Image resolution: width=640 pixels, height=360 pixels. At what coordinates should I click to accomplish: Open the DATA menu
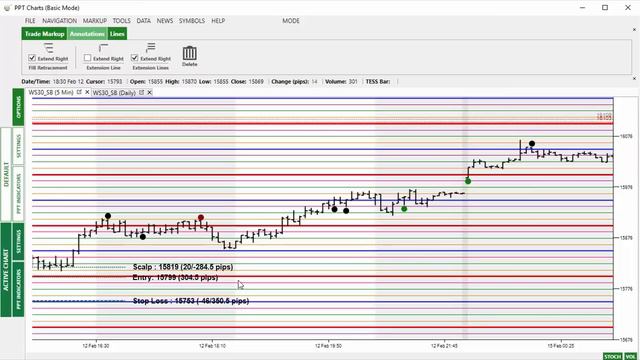(x=144, y=20)
